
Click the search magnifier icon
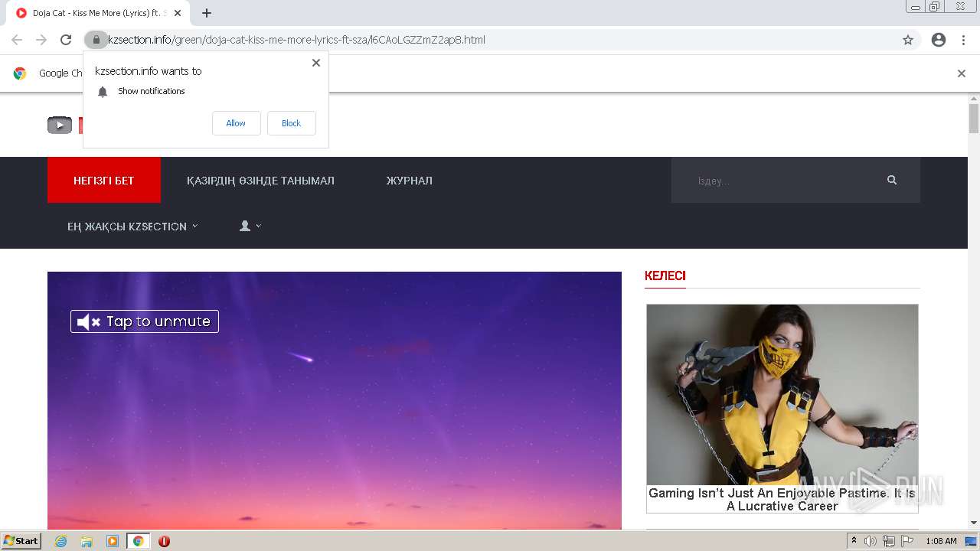pos(892,180)
